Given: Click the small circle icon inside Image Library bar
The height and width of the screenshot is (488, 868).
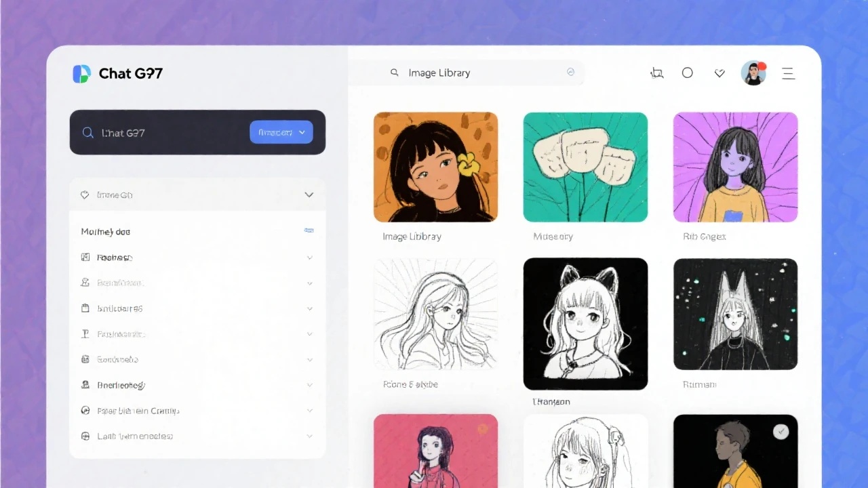Looking at the screenshot, I should (x=570, y=72).
